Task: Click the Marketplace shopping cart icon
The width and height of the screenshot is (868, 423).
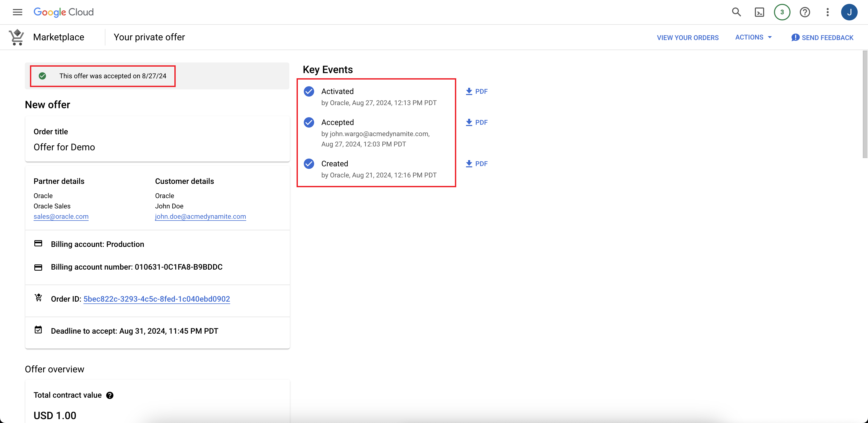Action: [16, 37]
